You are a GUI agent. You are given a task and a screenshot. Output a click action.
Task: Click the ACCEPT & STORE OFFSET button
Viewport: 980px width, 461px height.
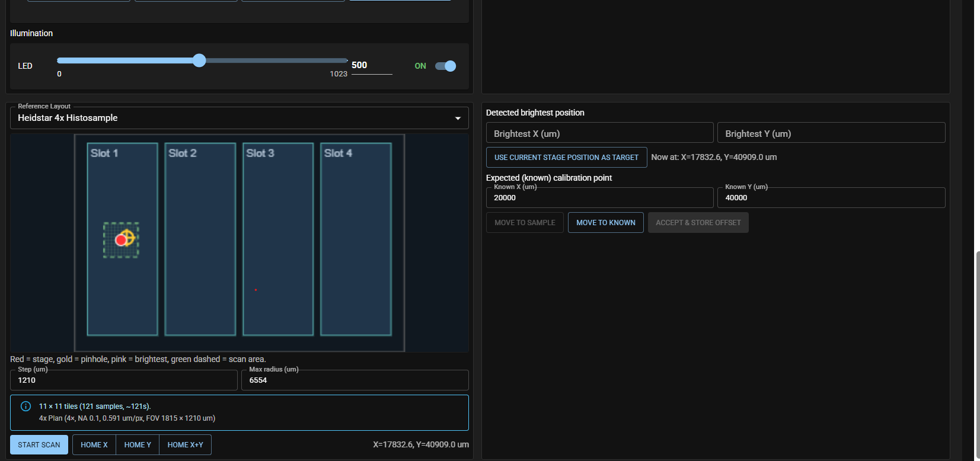698,223
